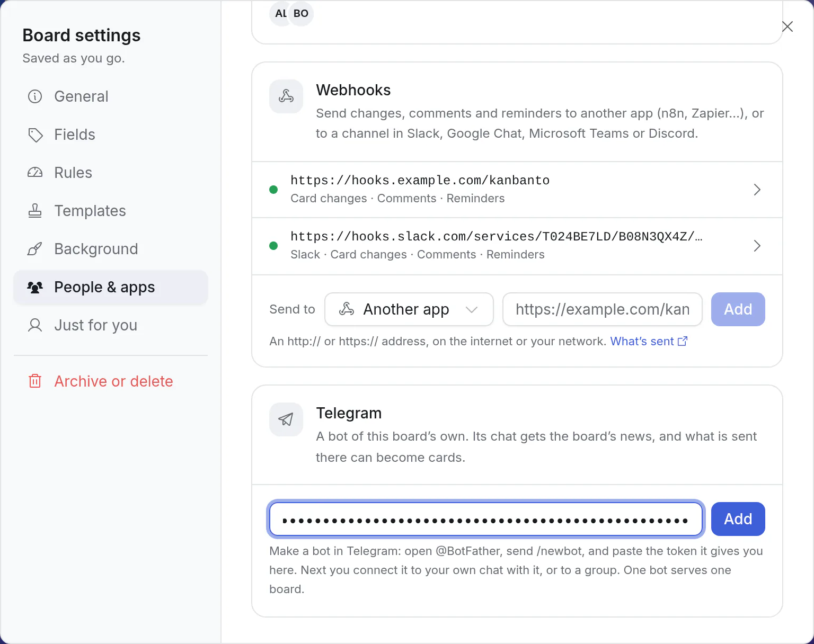Click the Webhooks section icon

(286, 96)
